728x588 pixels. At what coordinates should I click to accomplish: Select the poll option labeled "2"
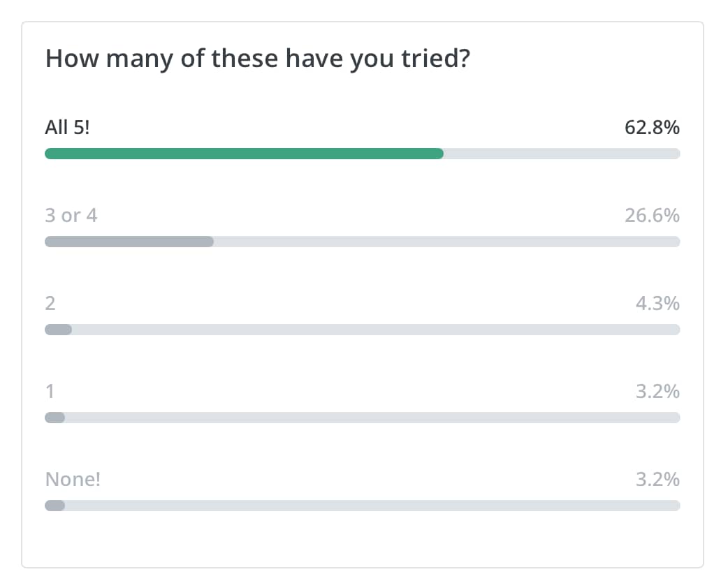[x=50, y=304]
